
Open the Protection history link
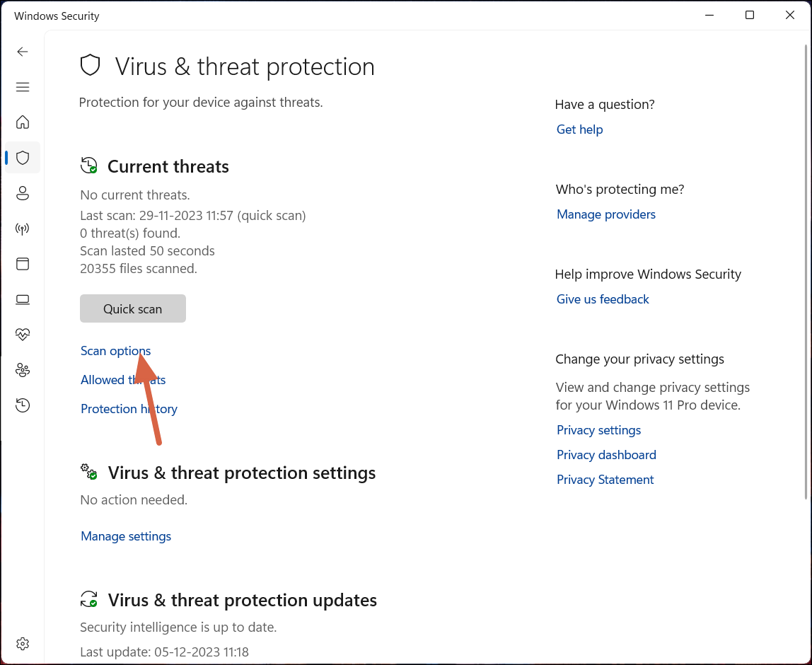tap(129, 409)
